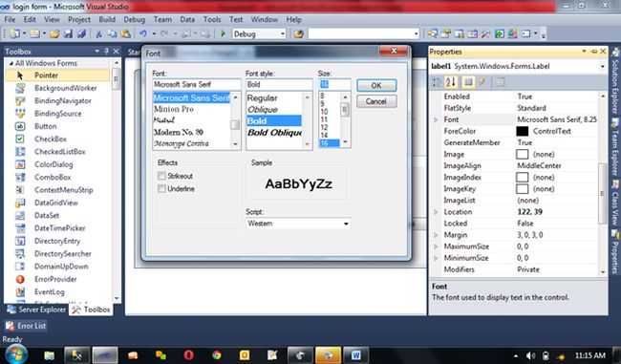This screenshot has height=364, width=621.
Task: Click Cancel in the Font dialog
Action: pyautogui.click(x=376, y=101)
